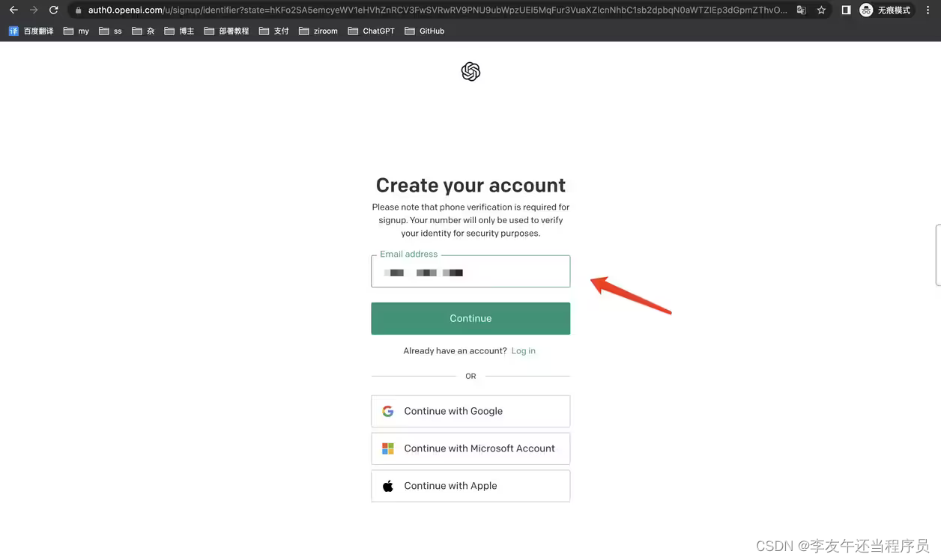Open the ziroom bookmark folder
The image size is (941, 560).
pyautogui.click(x=318, y=31)
